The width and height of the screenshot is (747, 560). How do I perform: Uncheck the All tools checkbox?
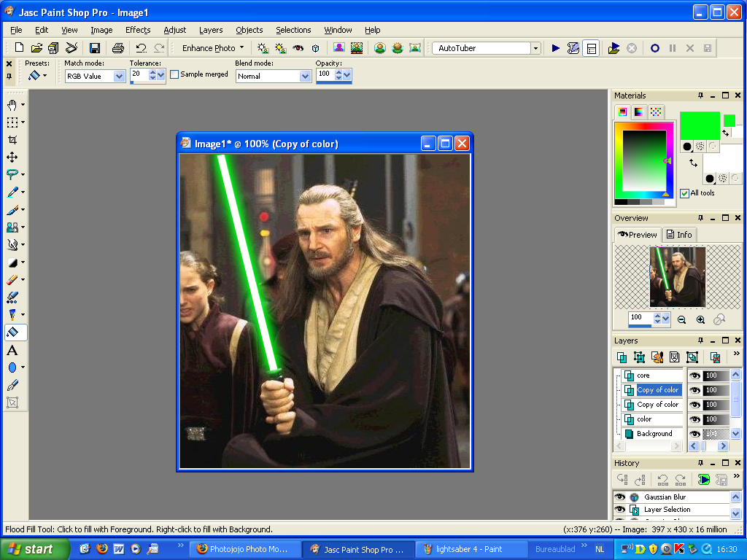click(684, 193)
